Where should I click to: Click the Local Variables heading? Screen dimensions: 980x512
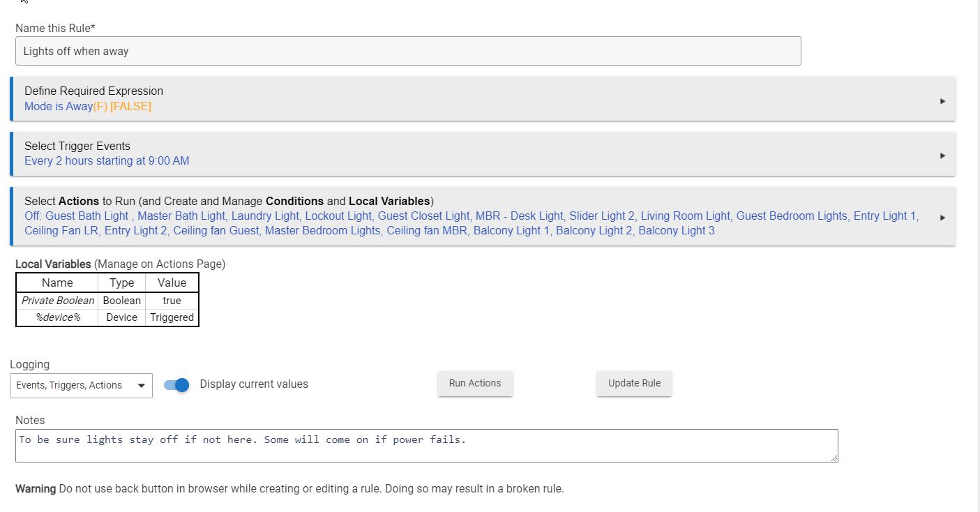pyautogui.click(x=53, y=264)
